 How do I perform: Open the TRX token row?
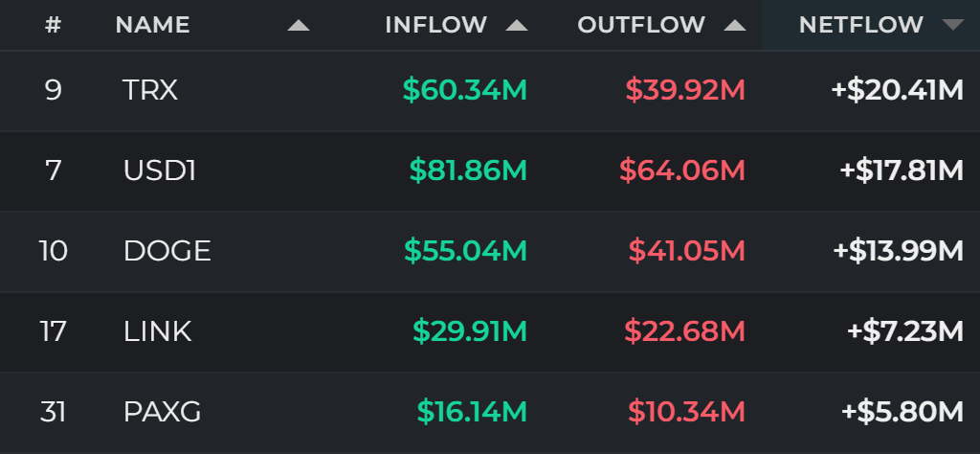[x=490, y=91]
